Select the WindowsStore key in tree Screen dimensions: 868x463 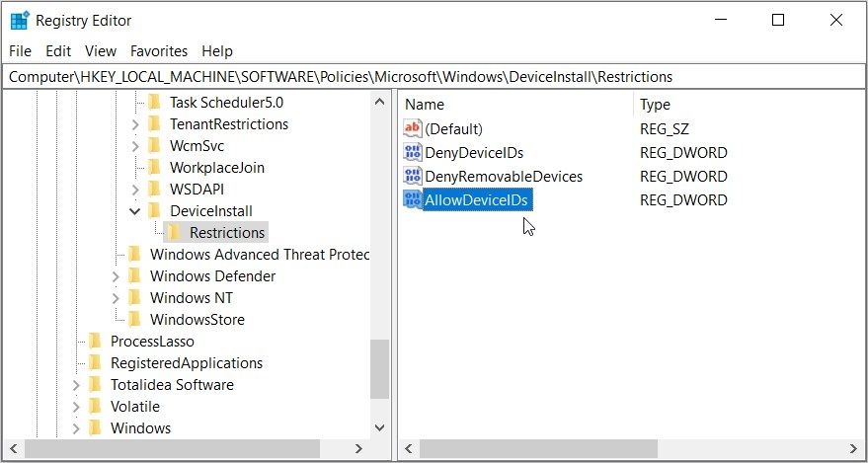(x=197, y=320)
